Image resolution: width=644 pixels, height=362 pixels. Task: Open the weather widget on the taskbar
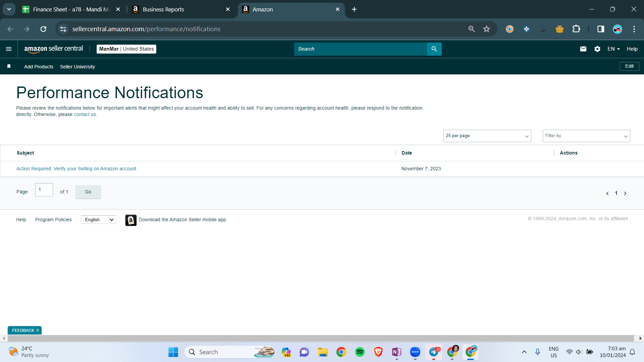point(28,352)
